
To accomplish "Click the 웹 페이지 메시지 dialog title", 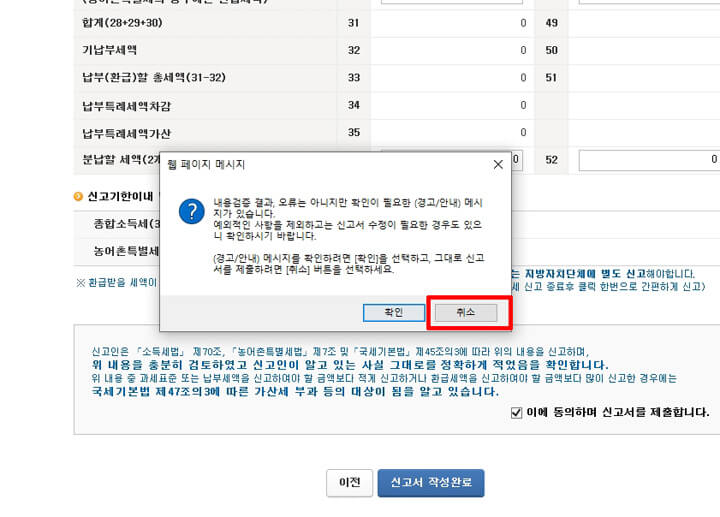I will 206,164.
